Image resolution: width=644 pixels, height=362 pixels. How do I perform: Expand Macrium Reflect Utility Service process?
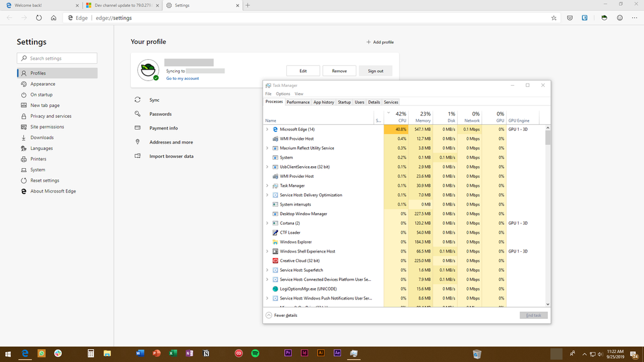(268, 148)
